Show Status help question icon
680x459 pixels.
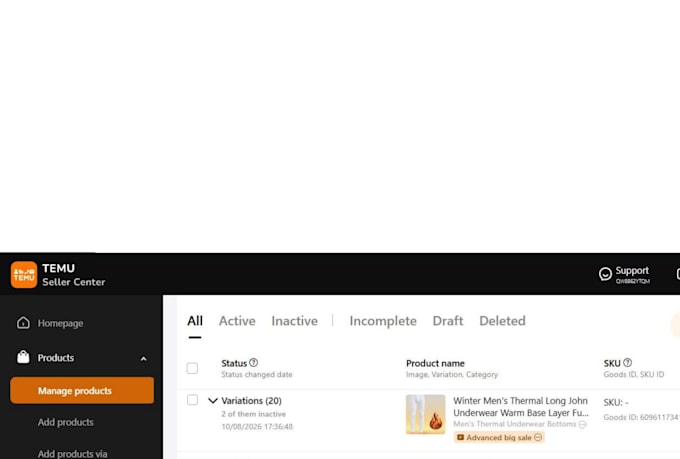[x=254, y=362]
